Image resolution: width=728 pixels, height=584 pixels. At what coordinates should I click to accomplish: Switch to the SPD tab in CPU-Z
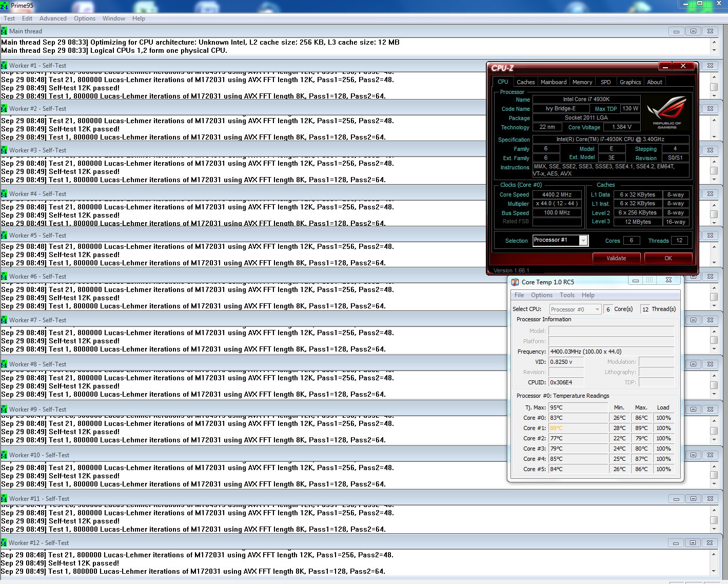click(x=606, y=82)
